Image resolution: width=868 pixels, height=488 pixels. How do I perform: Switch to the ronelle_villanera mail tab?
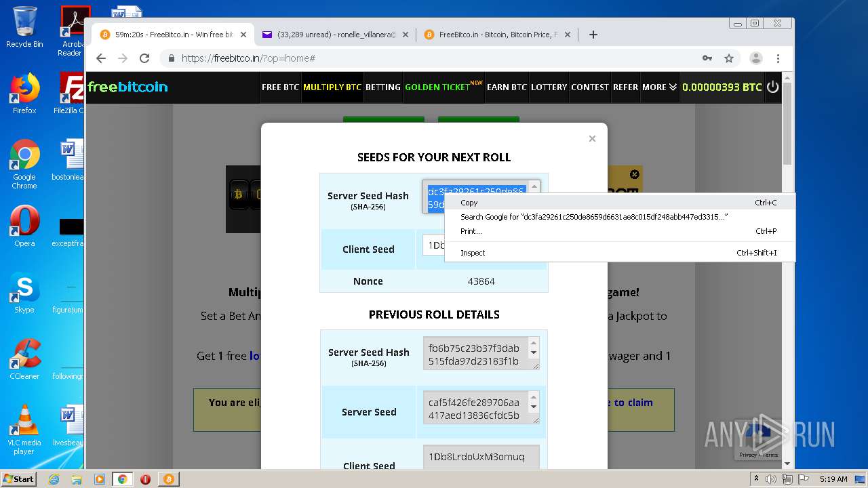[336, 35]
